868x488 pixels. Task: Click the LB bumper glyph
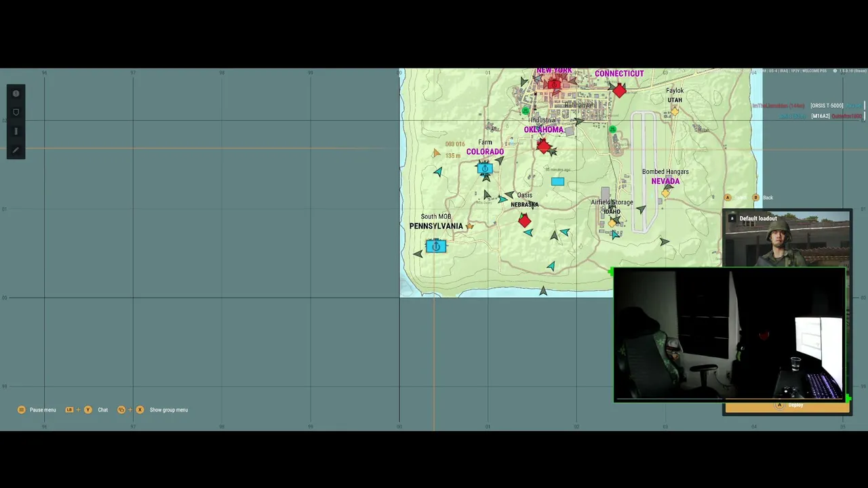69,410
